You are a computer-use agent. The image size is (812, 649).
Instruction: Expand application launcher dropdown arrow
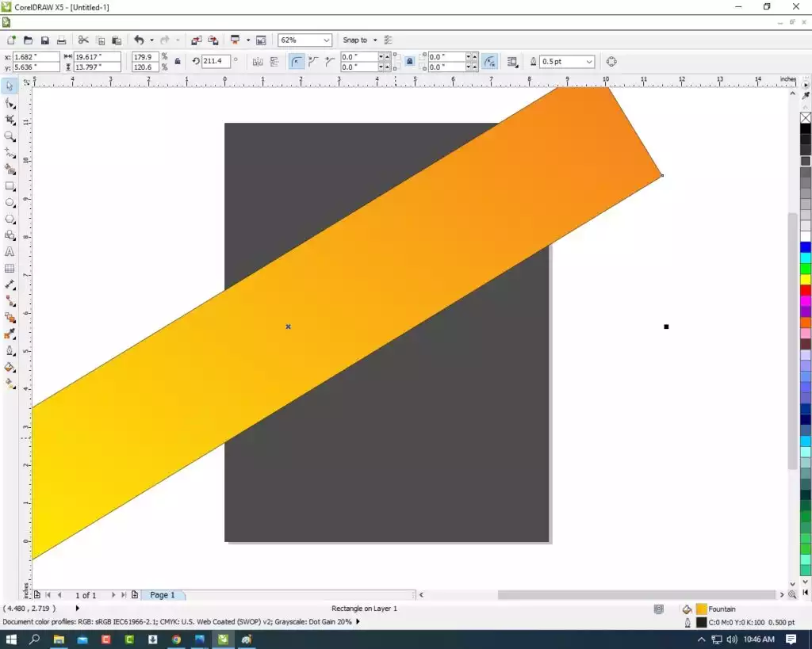[248, 40]
